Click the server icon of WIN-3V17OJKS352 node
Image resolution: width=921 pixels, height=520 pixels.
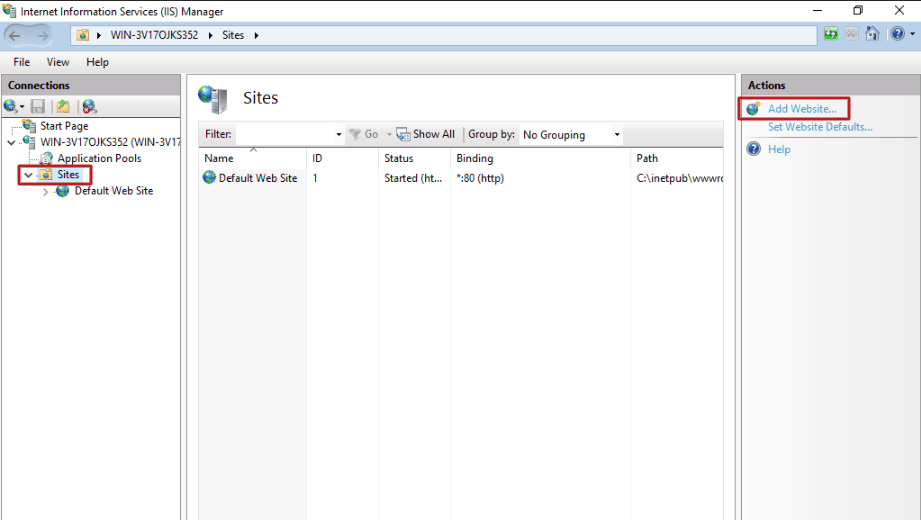coord(28,142)
